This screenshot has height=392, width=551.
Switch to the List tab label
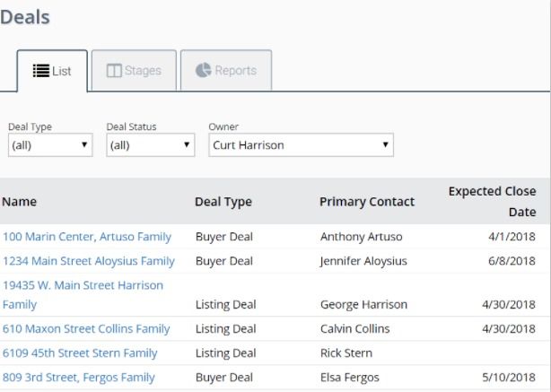click(x=62, y=71)
